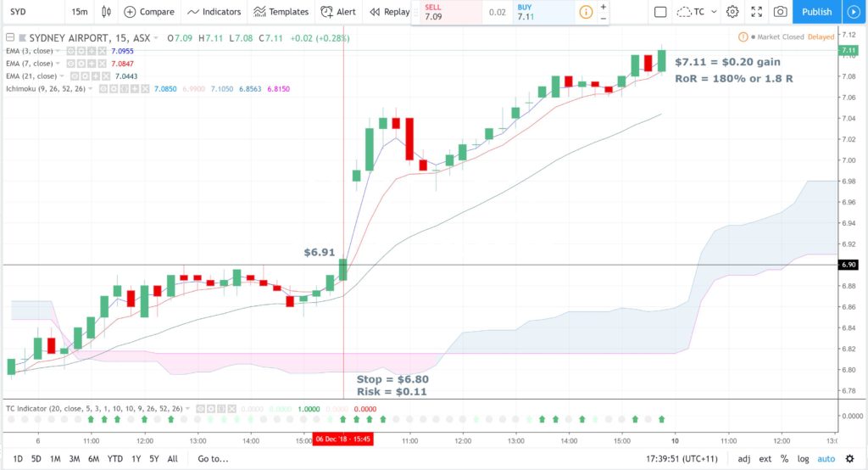Click the SELL 7.09 button
Image resolution: width=868 pixels, height=470 pixels.
451,12
